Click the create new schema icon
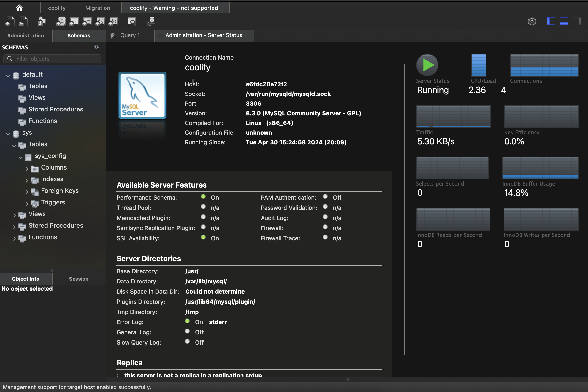The height and width of the screenshot is (392, 588). coord(61,22)
